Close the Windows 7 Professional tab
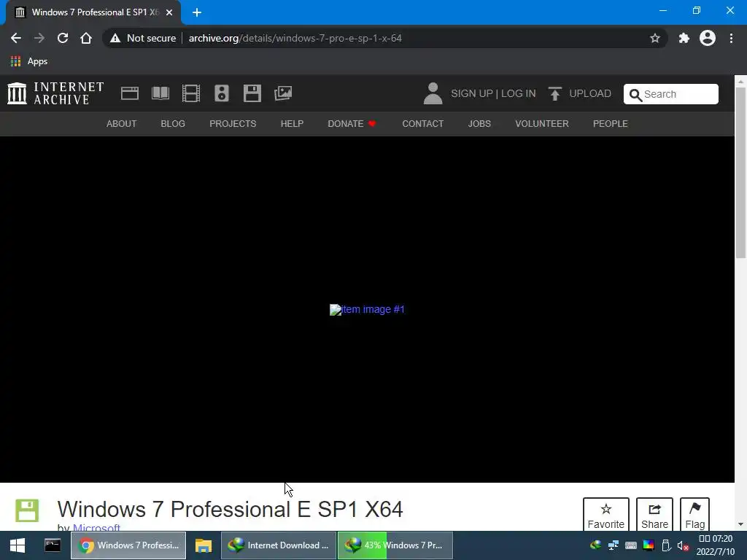This screenshot has width=747, height=560. pyautogui.click(x=169, y=12)
